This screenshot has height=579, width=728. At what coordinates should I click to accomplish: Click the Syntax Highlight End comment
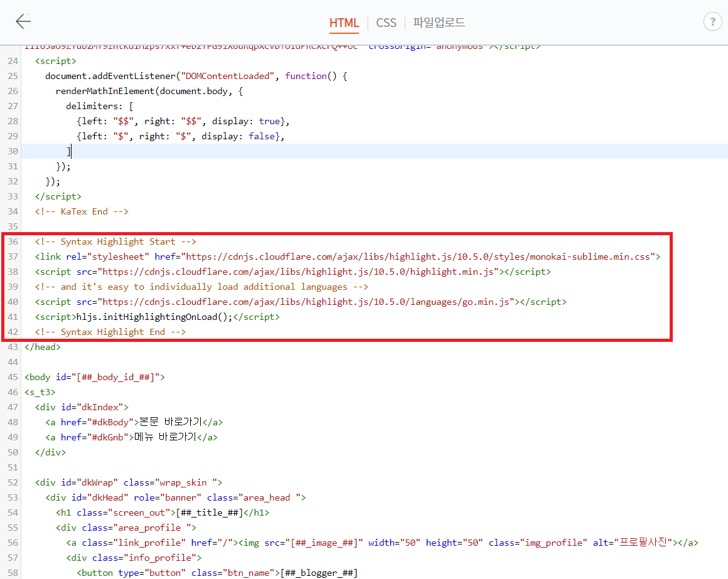coord(110,332)
